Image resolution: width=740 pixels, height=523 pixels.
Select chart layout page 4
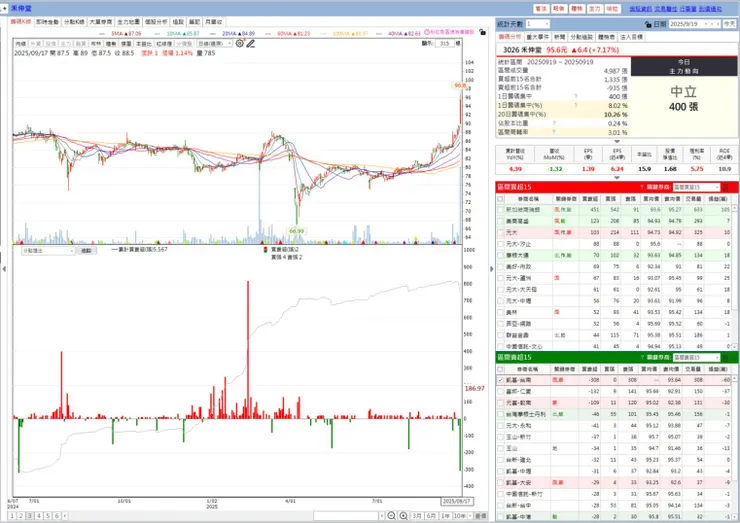39,516
